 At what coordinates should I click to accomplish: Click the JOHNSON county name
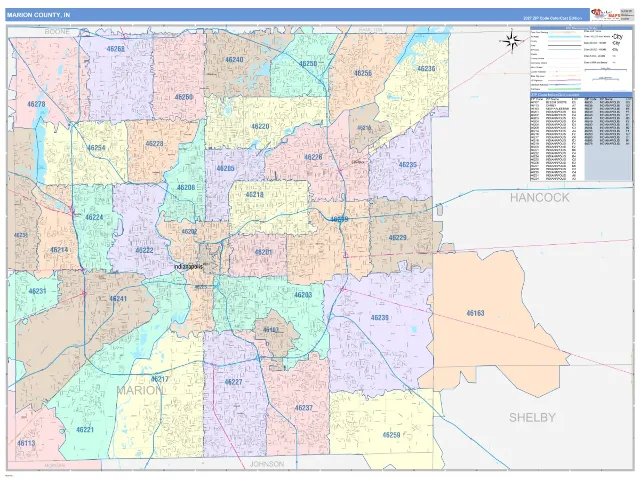(267, 464)
